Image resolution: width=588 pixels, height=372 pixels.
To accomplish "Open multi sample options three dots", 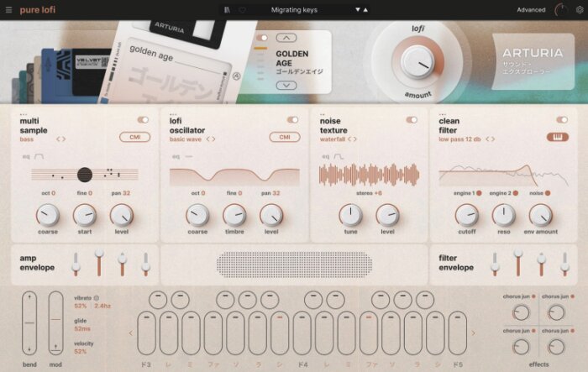I will tap(24, 114).
